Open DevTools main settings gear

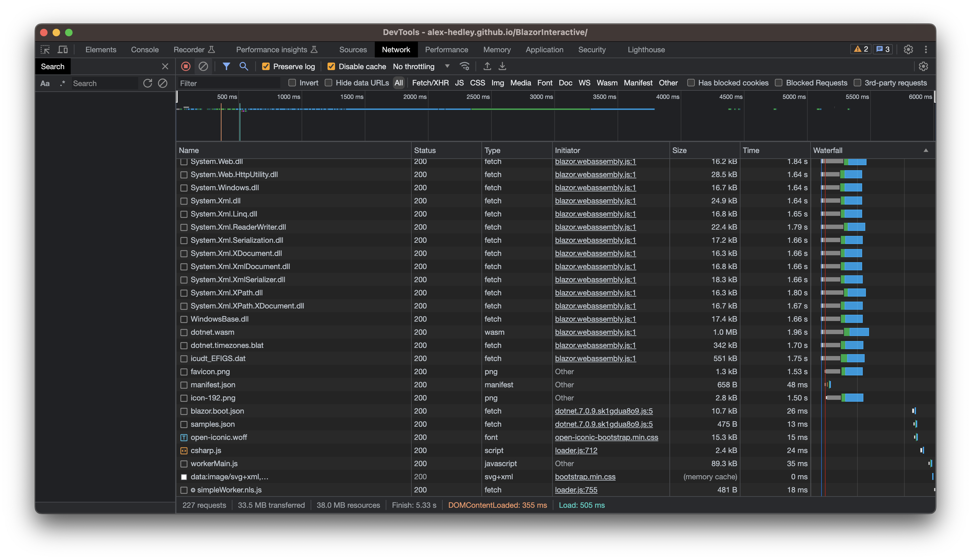(x=908, y=49)
